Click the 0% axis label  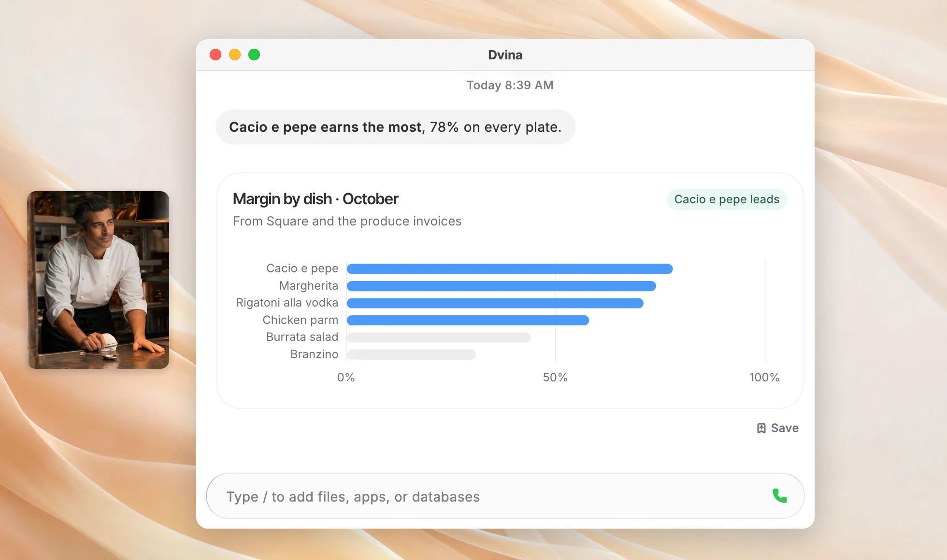point(346,378)
